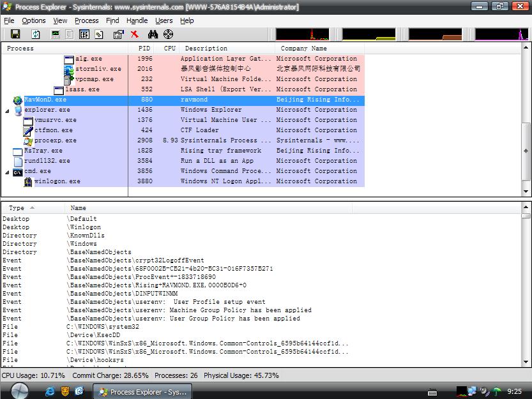
Task: Click the Refresh Now toolbar icon
Action: click(x=36, y=34)
